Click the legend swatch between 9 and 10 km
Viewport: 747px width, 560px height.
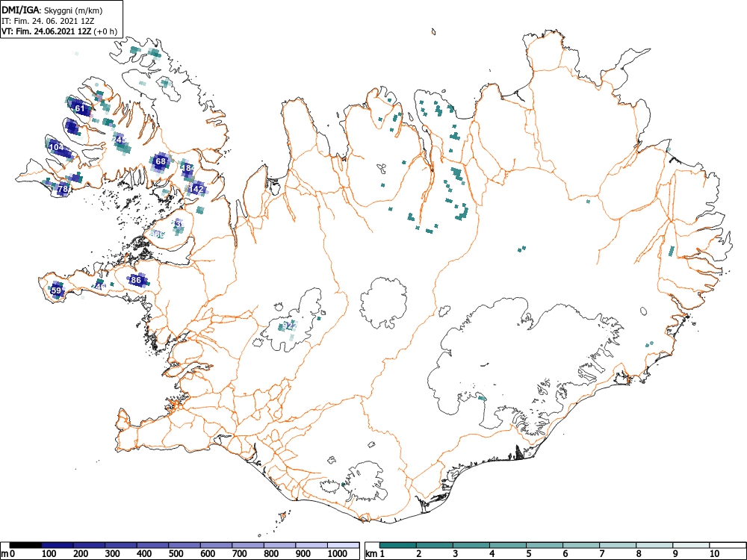click(x=691, y=545)
